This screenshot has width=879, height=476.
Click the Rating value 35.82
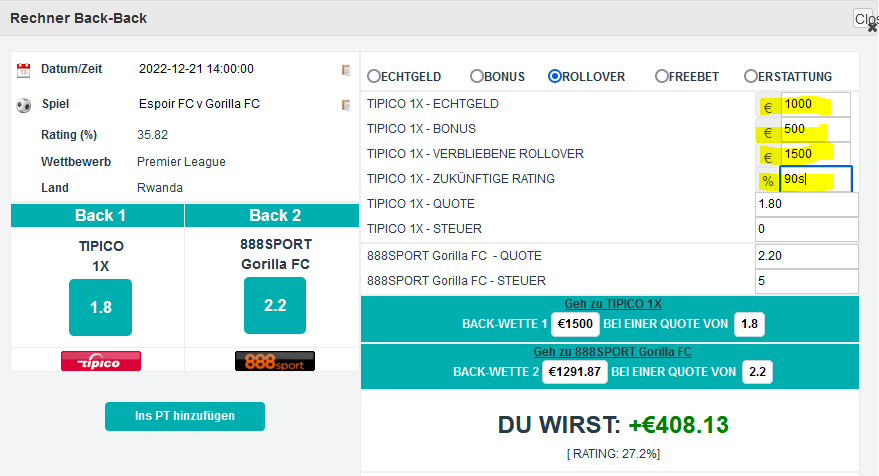tap(152, 135)
